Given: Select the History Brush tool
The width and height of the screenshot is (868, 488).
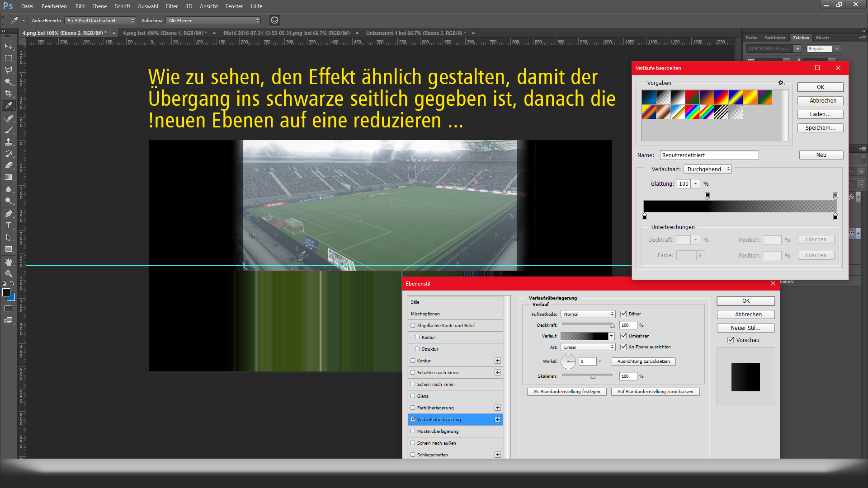Looking at the screenshot, I should click(x=9, y=154).
